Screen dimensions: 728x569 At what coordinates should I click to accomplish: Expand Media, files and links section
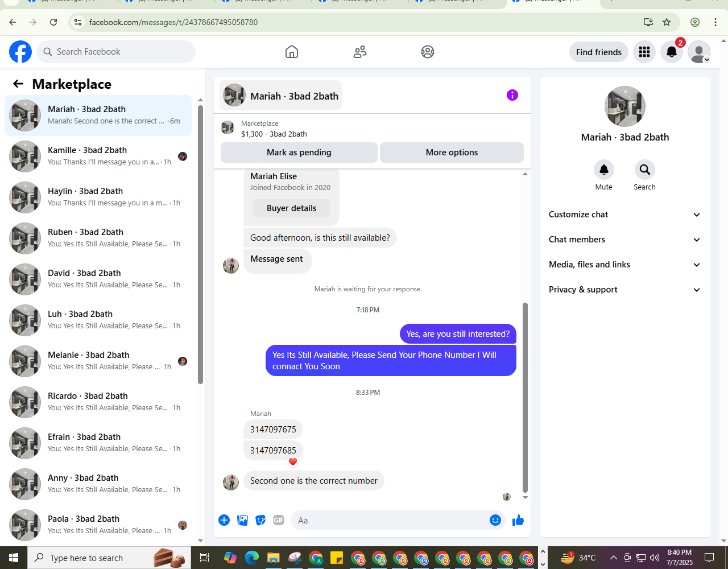(625, 265)
